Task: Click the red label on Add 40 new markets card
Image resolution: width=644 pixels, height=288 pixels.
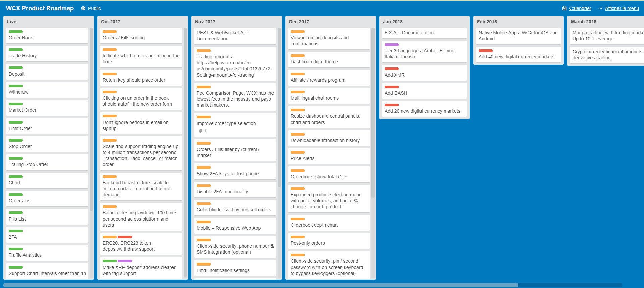Action: pos(486,51)
